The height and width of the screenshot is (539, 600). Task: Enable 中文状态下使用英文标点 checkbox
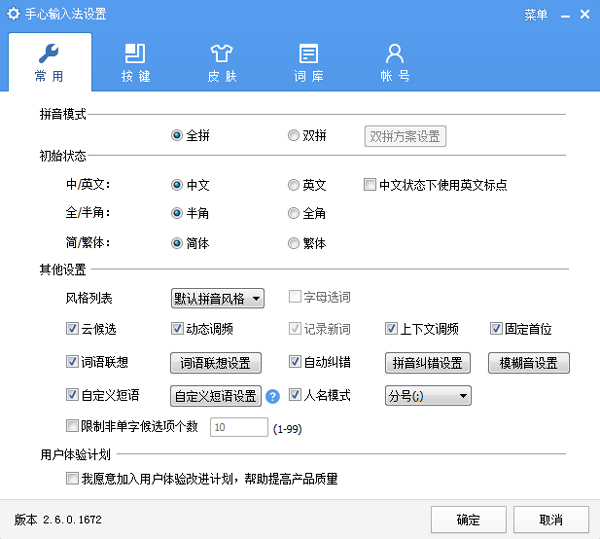click(370, 184)
